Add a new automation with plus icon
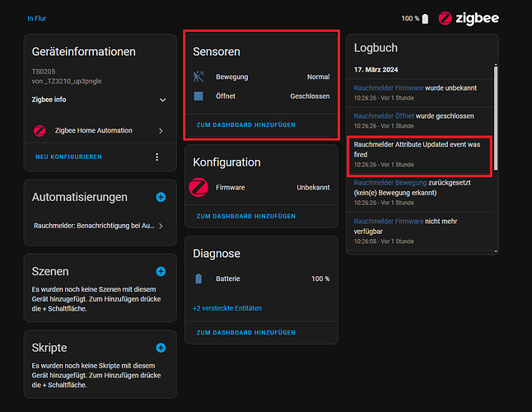 tap(161, 197)
